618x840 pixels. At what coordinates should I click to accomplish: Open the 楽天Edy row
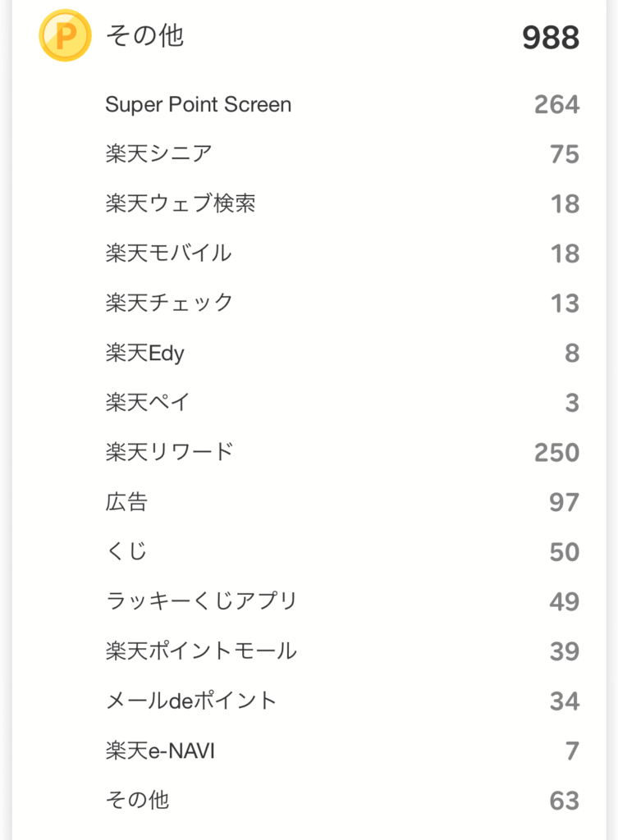[x=342, y=353]
